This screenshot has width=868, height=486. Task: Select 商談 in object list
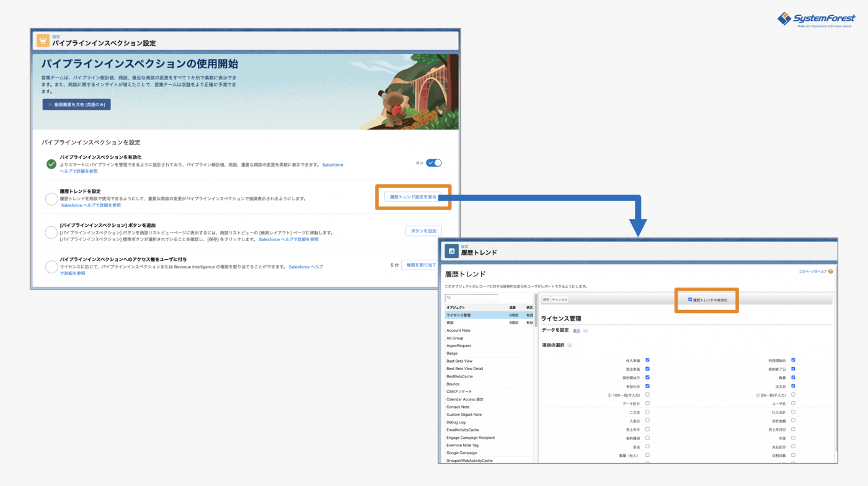pyautogui.click(x=489, y=323)
